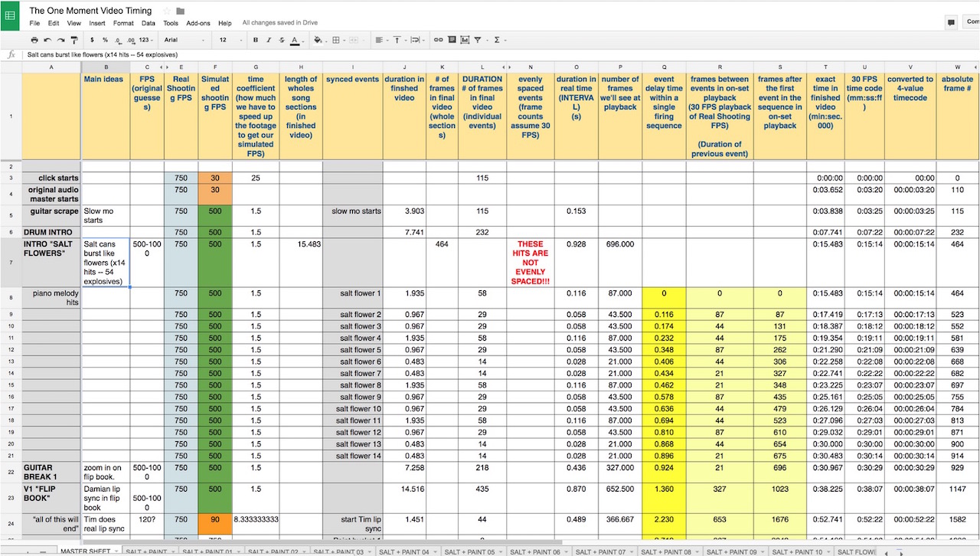Click format as currency dollar button
980x556 pixels.
point(92,40)
